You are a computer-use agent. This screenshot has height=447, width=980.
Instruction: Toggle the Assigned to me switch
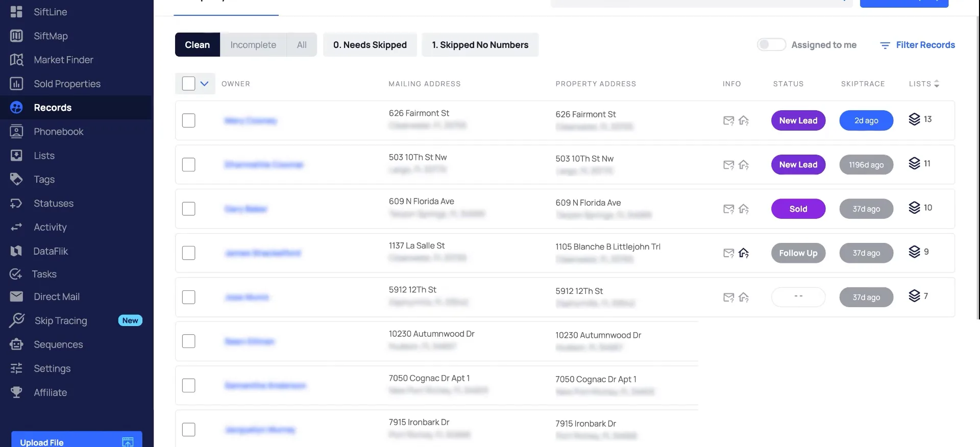point(771,45)
